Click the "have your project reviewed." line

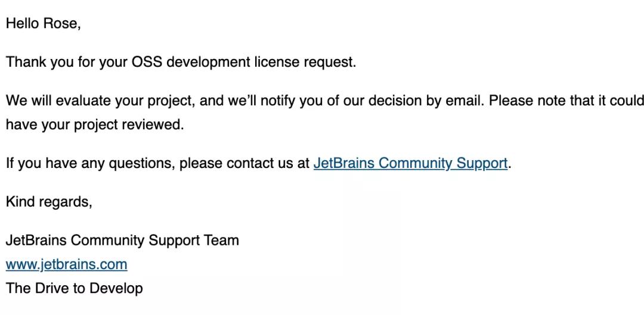[95, 125]
